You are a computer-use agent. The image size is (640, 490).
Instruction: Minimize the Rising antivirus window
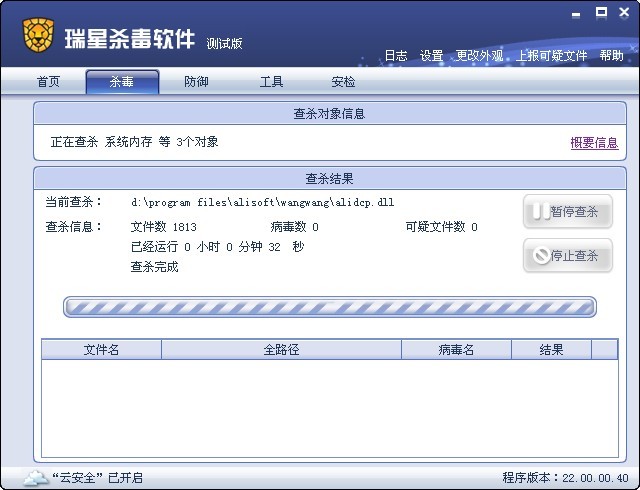click(576, 15)
